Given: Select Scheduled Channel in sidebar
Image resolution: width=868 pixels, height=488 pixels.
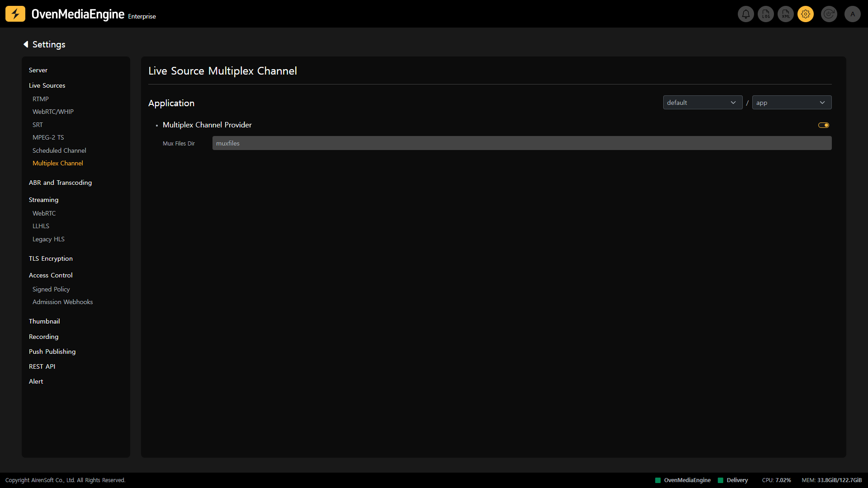Looking at the screenshot, I should [x=59, y=150].
